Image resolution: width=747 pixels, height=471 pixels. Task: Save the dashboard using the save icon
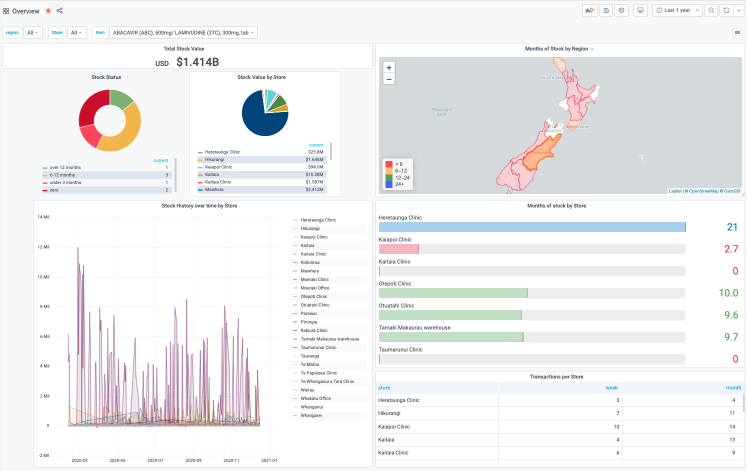[x=606, y=10]
